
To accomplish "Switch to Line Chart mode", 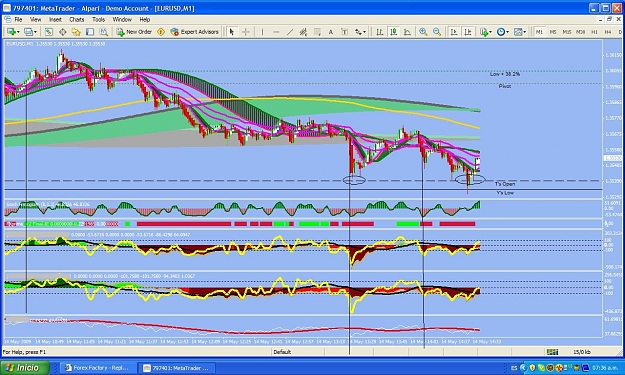I will click(x=407, y=32).
